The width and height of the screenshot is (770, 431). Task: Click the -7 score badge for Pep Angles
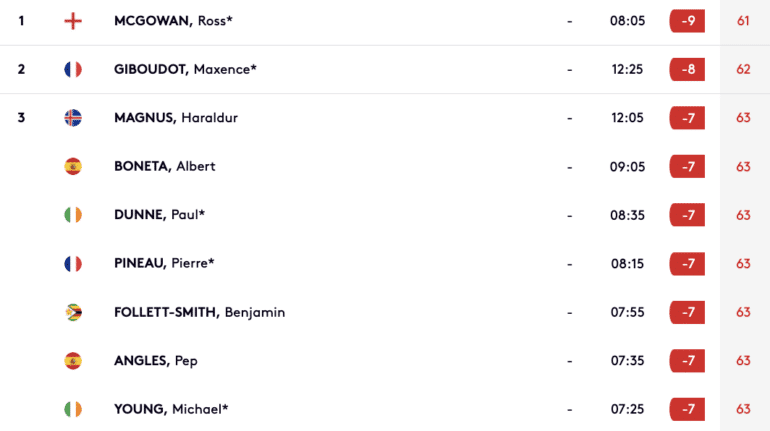[x=687, y=361]
